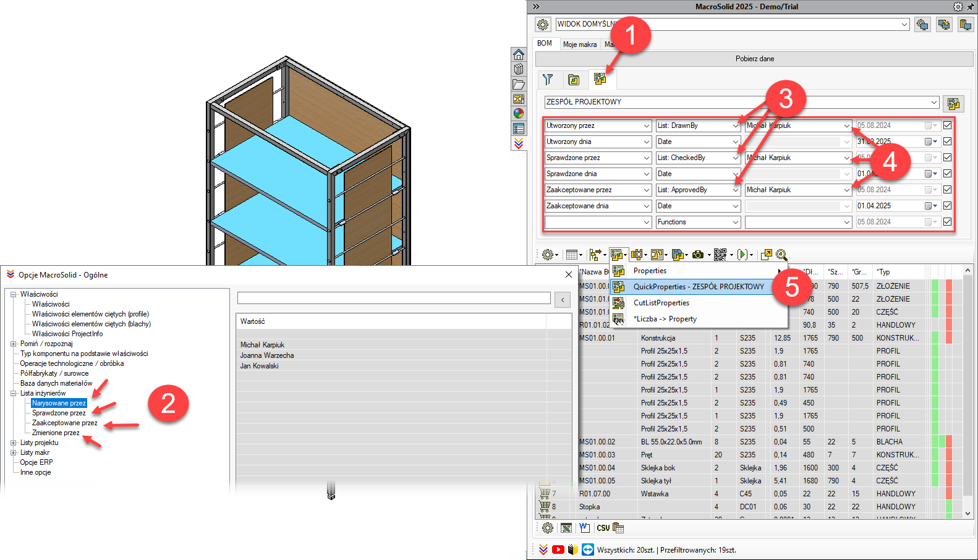Open the design library books icon in sidebar

click(x=519, y=69)
